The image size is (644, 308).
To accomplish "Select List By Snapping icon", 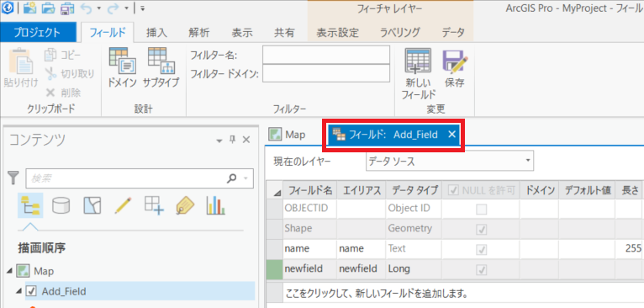I will 154,204.
